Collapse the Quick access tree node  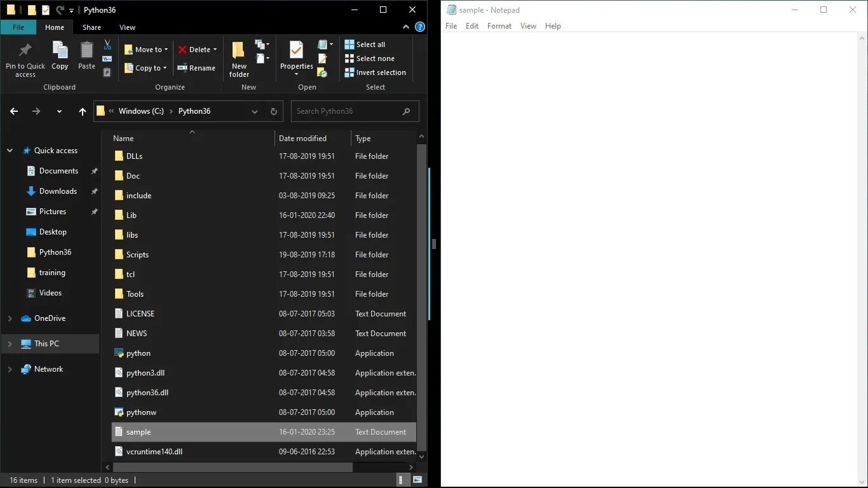point(10,151)
